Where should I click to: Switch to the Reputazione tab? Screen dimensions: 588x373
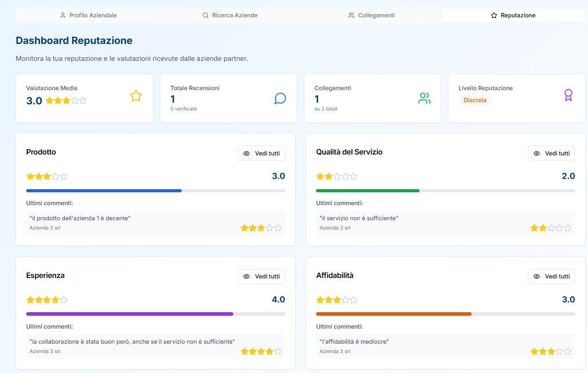512,15
